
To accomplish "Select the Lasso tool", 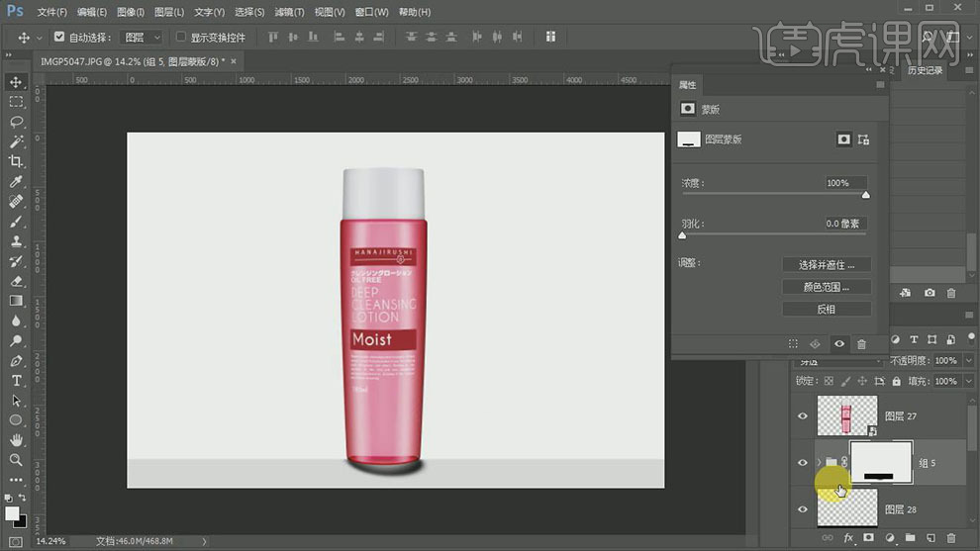I will point(17,122).
